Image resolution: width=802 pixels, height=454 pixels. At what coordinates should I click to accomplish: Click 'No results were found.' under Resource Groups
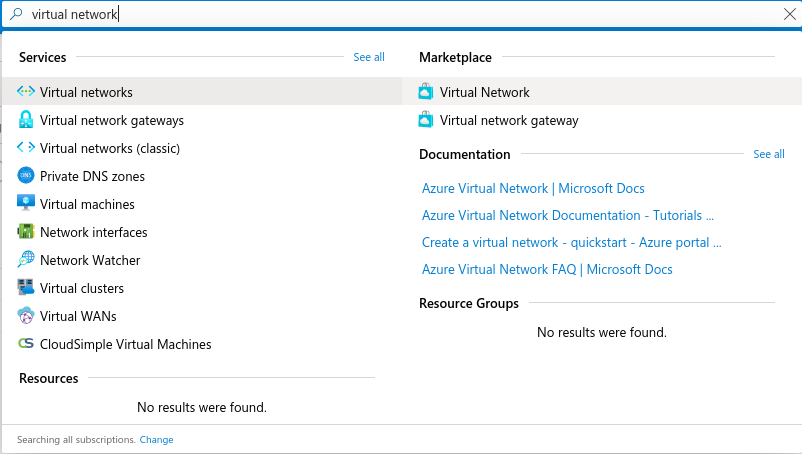pyautogui.click(x=602, y=332)
